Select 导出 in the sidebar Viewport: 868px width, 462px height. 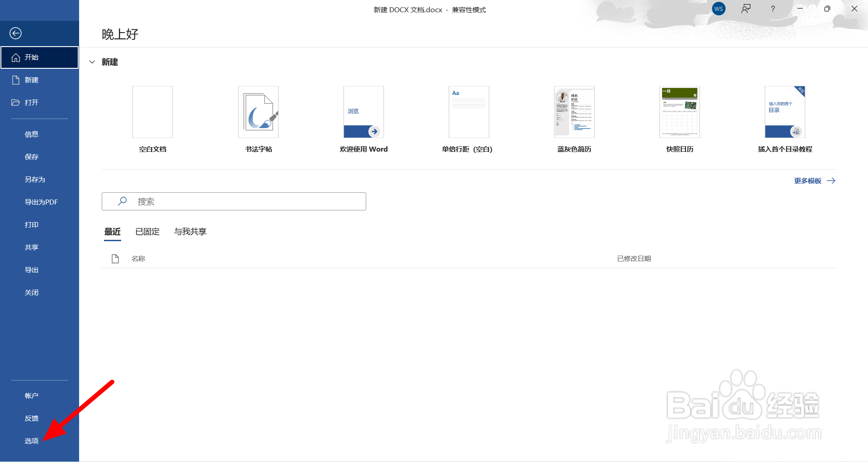(x=39, y=270)
